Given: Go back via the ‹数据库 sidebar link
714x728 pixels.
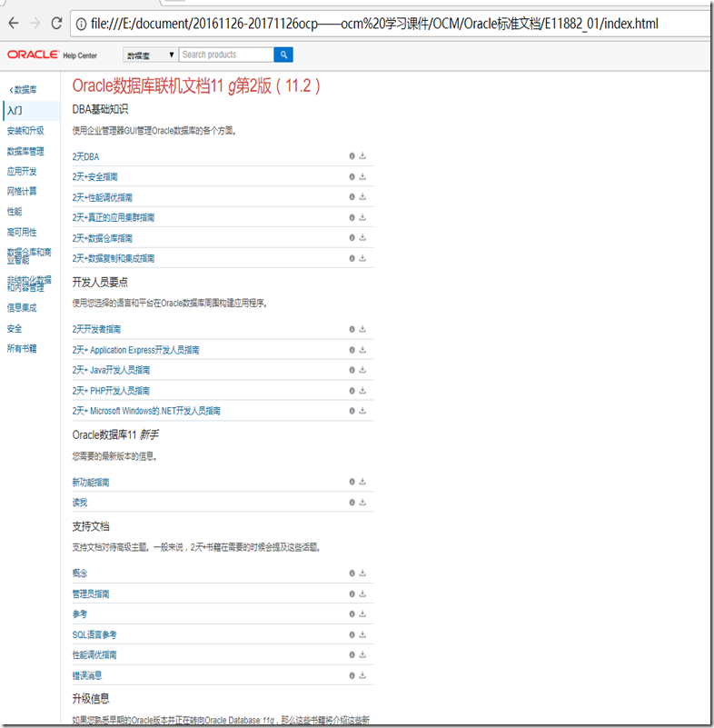Looking at the screenshot, I should point(24,90).
